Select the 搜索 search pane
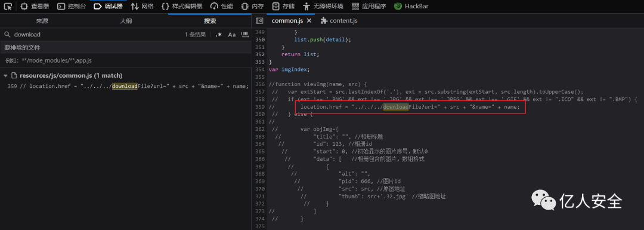644x230 pixels. (x=210, y=21)
